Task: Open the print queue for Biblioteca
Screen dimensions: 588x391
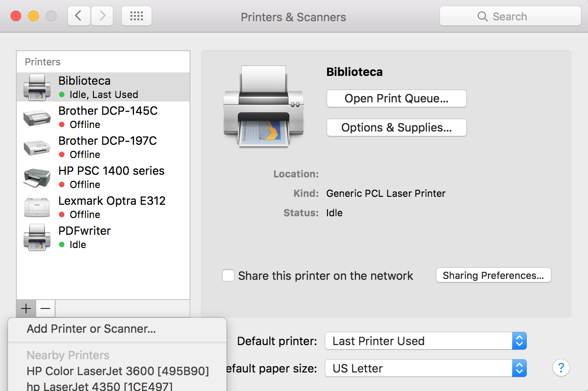Action: [395, 98]
